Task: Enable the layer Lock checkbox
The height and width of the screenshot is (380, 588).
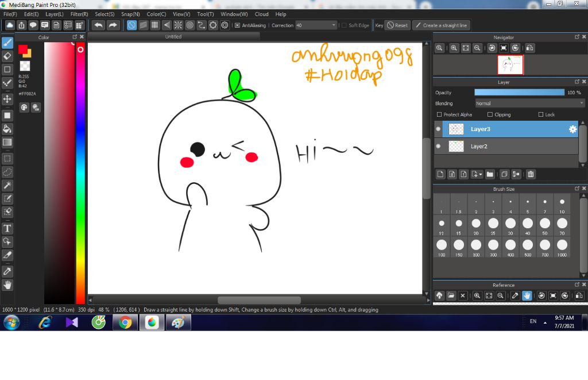Action: pos(541,114)
